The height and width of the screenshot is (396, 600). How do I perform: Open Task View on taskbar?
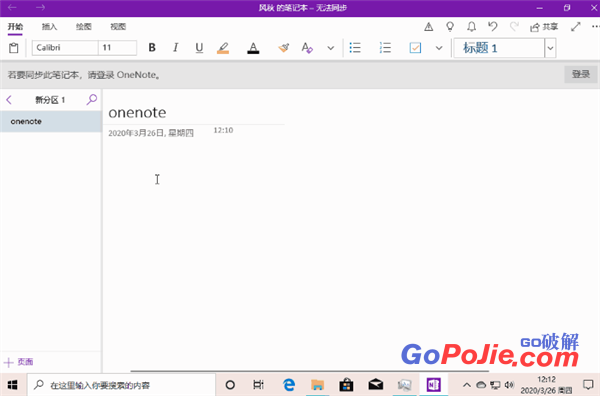pos(259,385)
